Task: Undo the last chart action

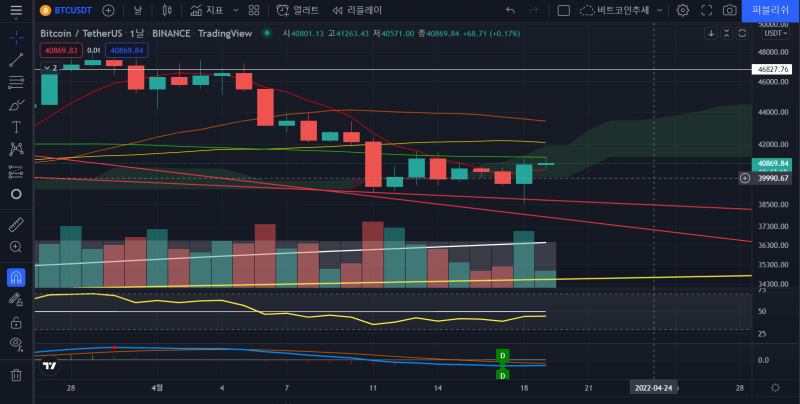Action: [x=510, y=10]
